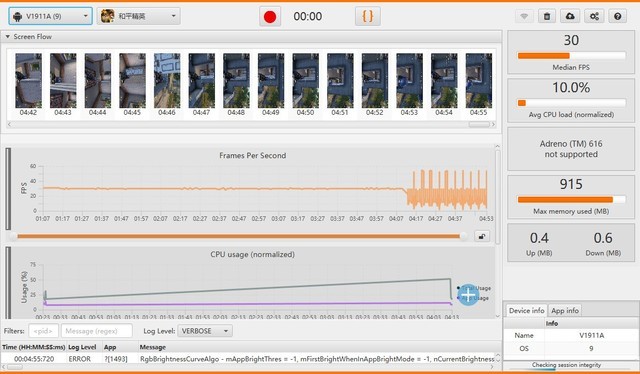640x374 pixels.
Task: Open the VERBOSE log level dropdown
Action: [205, 331]
